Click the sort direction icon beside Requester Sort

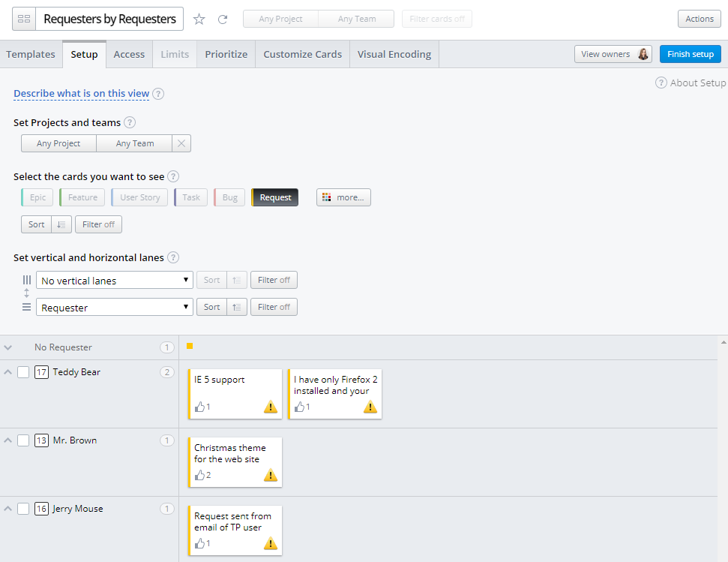coord(236,306)
